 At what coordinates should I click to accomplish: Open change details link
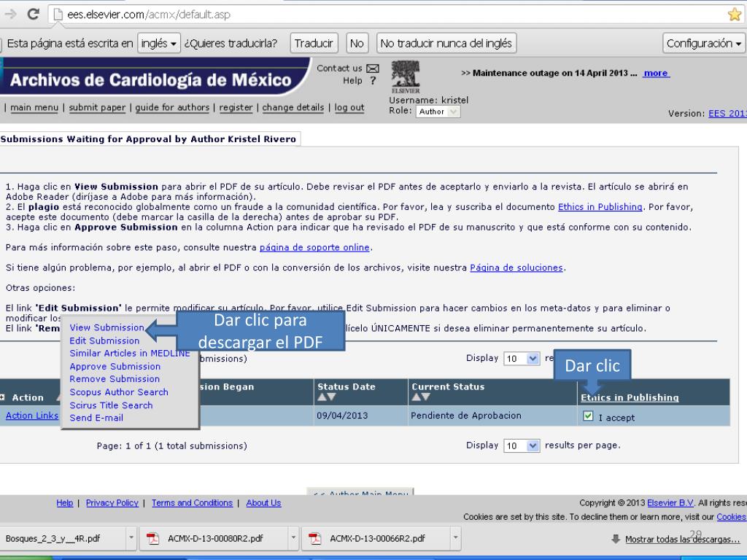point(293,108)
